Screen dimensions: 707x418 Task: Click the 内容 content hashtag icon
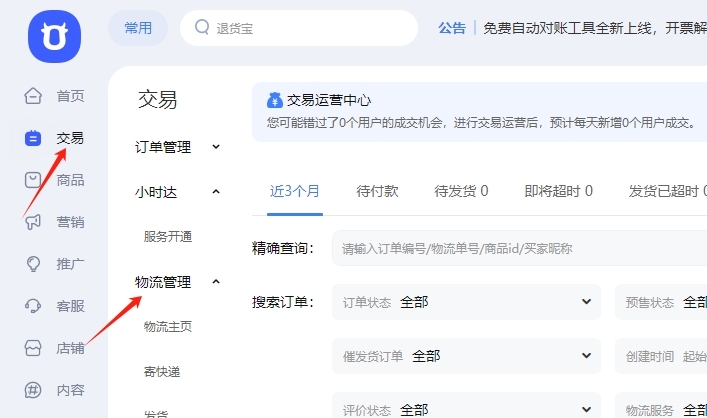pyautogui.click(x=33, y=390)
